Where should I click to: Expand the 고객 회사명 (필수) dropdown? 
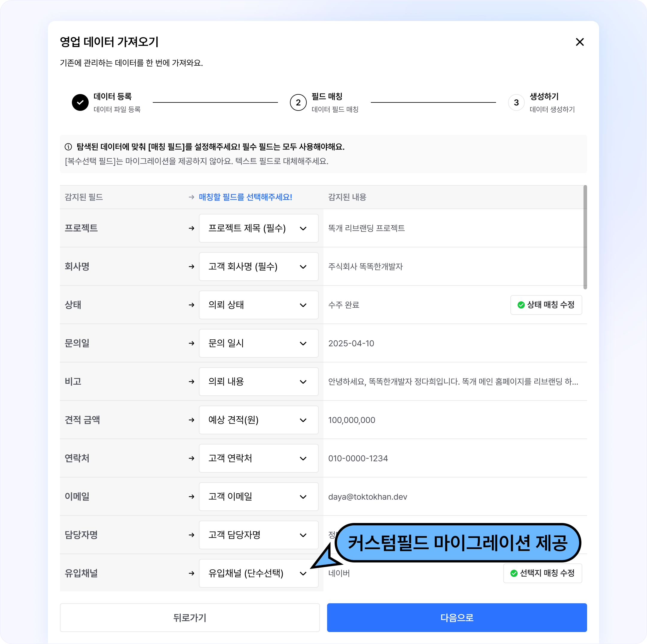[259, 267]
